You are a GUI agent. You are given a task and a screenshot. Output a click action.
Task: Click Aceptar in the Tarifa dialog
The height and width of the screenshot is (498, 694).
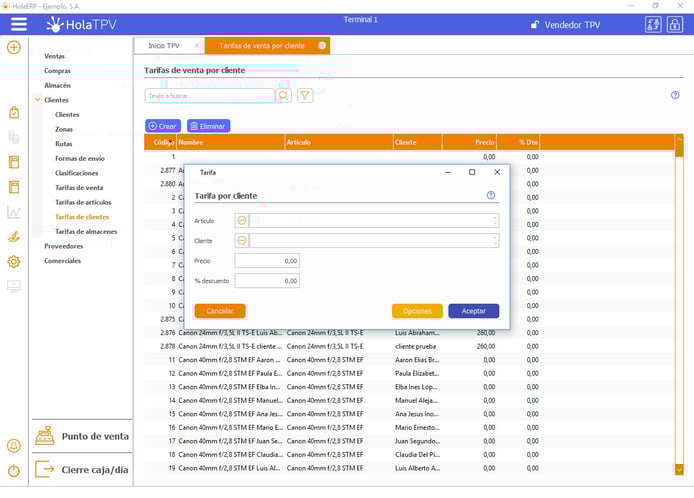[x=474, y=311]
